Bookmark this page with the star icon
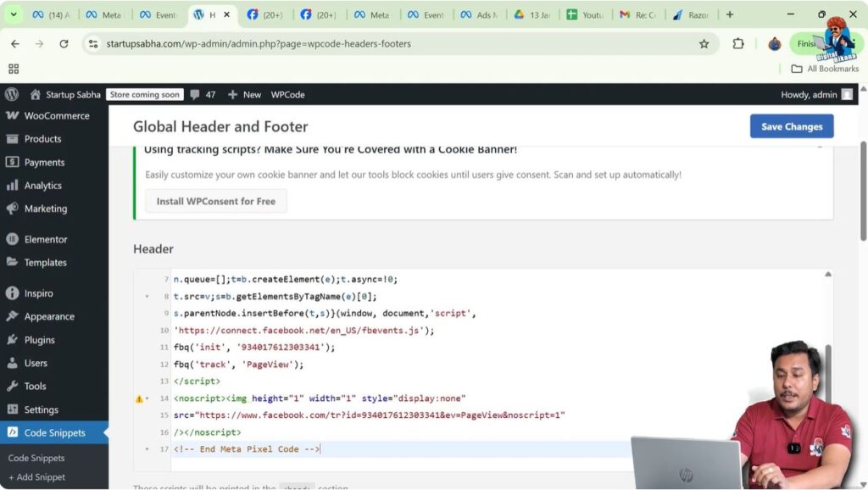The width and height of the screenshot is (868, 490). tap(704, 44)
